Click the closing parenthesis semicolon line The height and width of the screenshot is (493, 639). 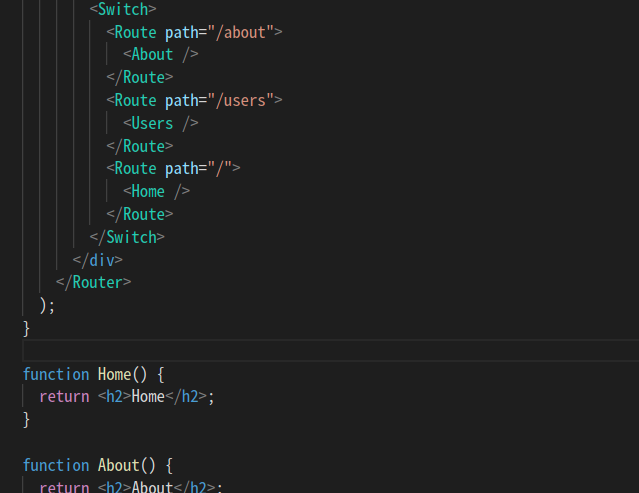point(47,305)
